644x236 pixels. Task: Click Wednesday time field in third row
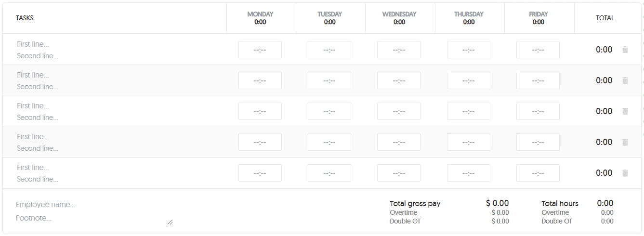click(399, 111)
